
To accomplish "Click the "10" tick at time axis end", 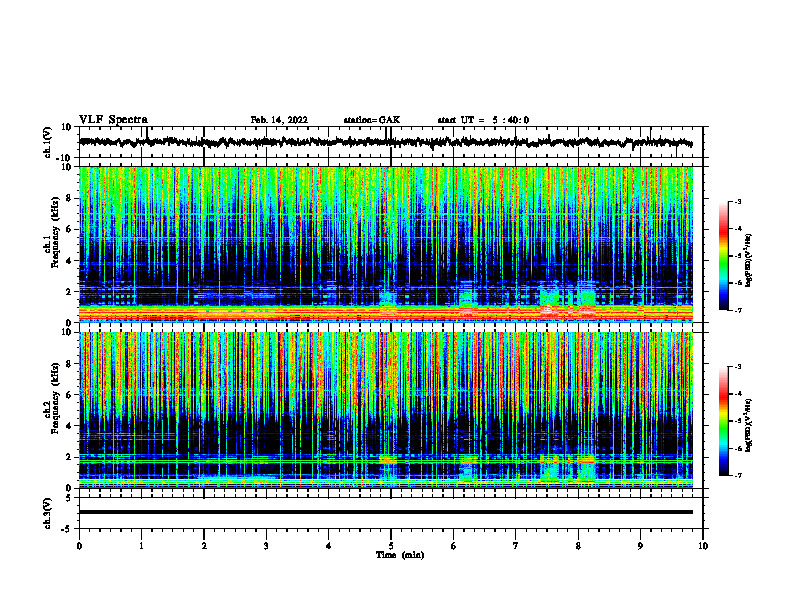I will pyautogui.click(x=703, y=546).
